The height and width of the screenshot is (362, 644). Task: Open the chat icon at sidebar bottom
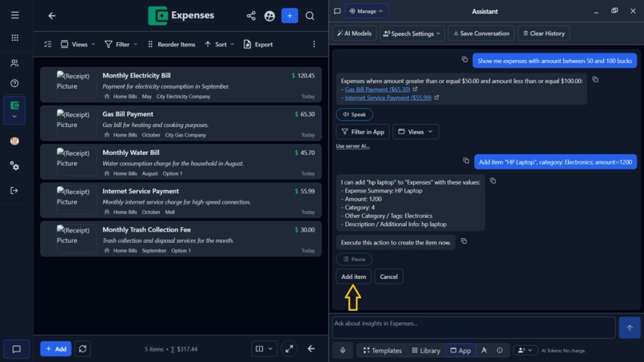coord(17,349)
